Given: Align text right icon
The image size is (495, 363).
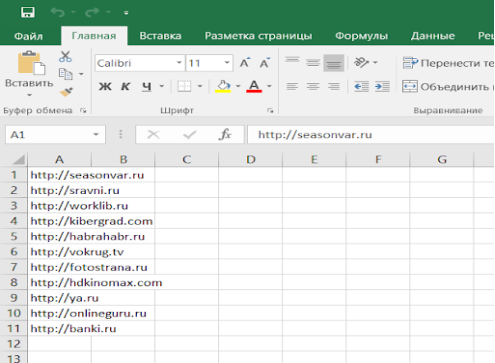Looking at the screenshot, I should (334, 86).
